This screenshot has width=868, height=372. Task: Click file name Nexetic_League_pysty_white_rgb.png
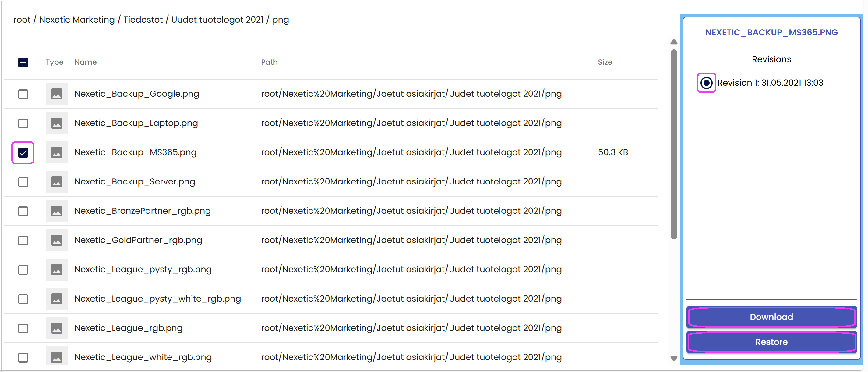point(157,299)
